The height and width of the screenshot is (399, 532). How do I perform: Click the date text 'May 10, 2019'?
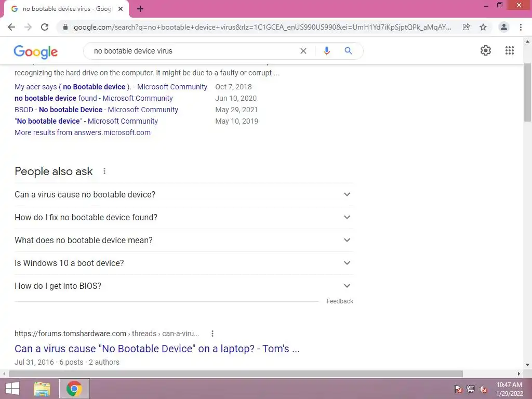click(237, 121)
